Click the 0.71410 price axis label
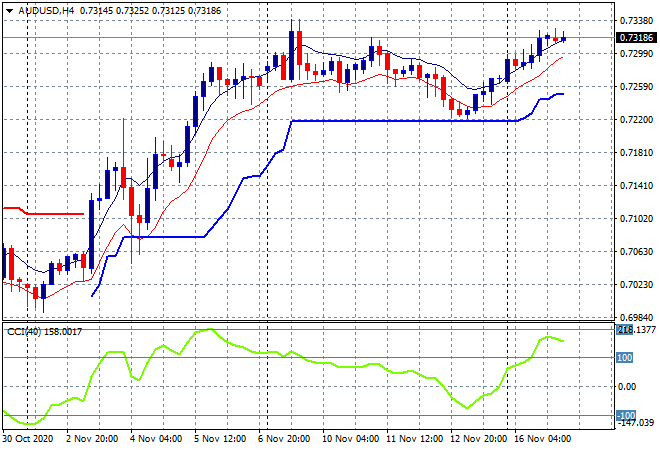Screen dimensions: 660x450 point(636,186)
